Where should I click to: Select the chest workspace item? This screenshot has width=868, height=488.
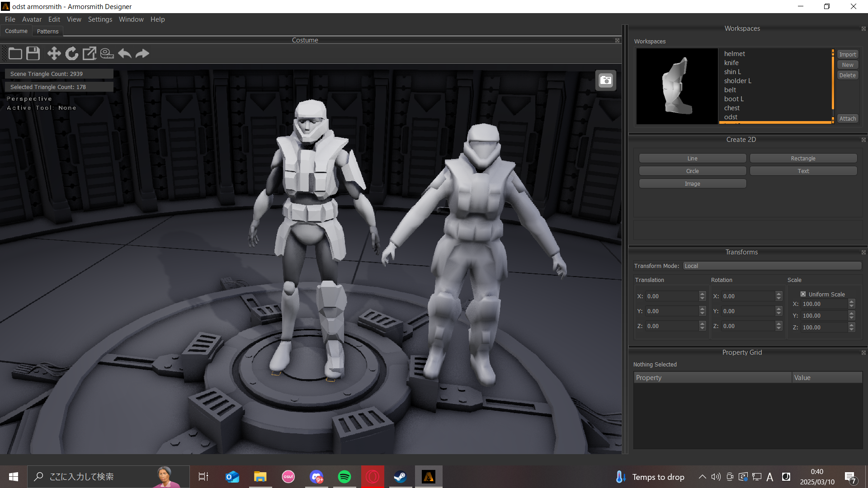point(732,108)
